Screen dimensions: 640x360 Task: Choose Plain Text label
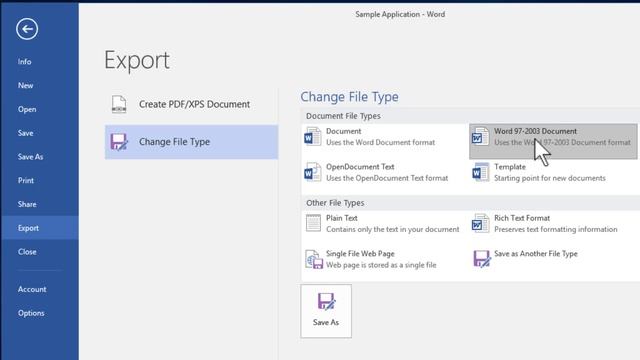(342, 218)
